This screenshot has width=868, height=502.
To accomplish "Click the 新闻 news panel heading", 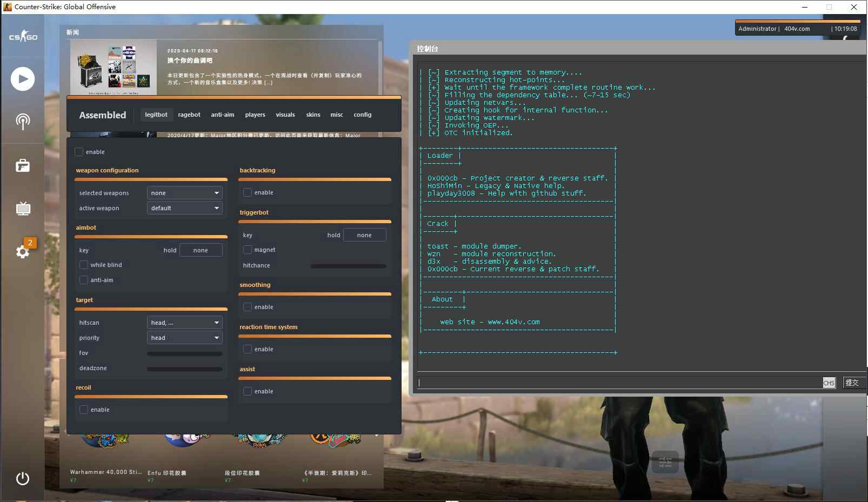I will [x=72, y=32].
